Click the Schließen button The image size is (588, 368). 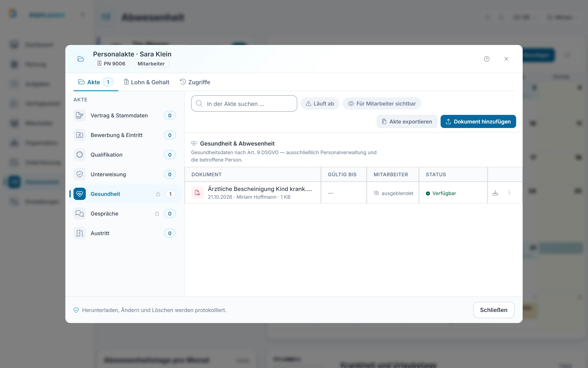pos(494,310)
